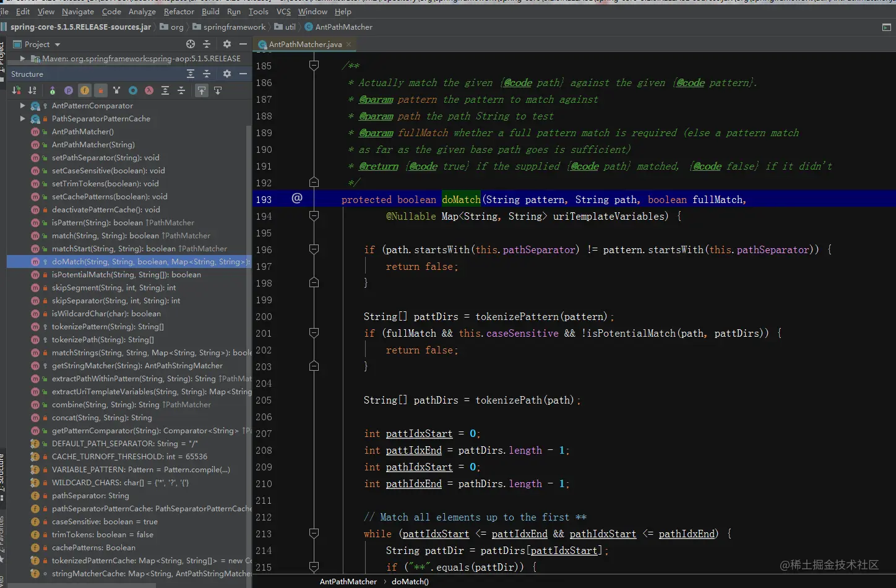Image resolution: width=896 pixels, height=588 pixels.
Task: Click collapse all in Structure panel header
Action: coord(207,74)
